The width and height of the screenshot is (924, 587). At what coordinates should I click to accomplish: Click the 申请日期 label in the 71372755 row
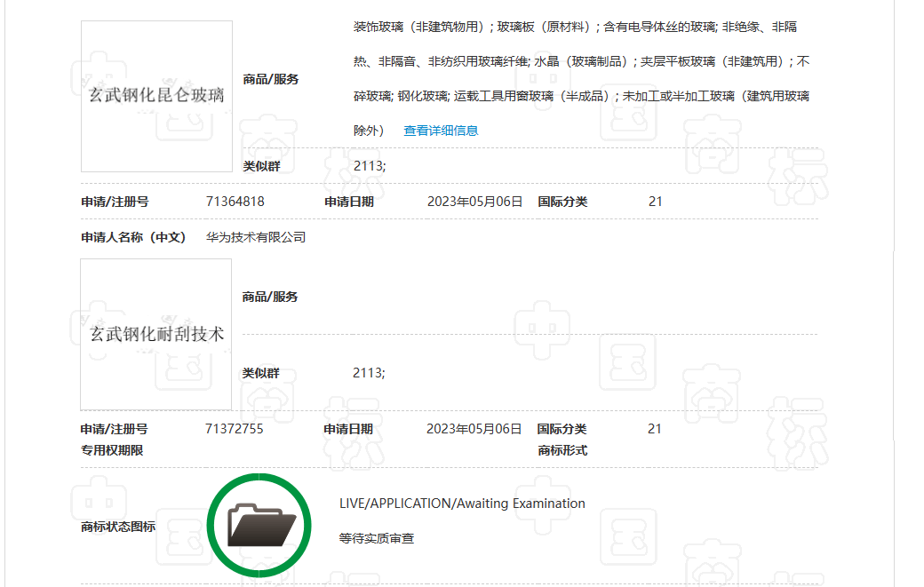pos(349,429)
